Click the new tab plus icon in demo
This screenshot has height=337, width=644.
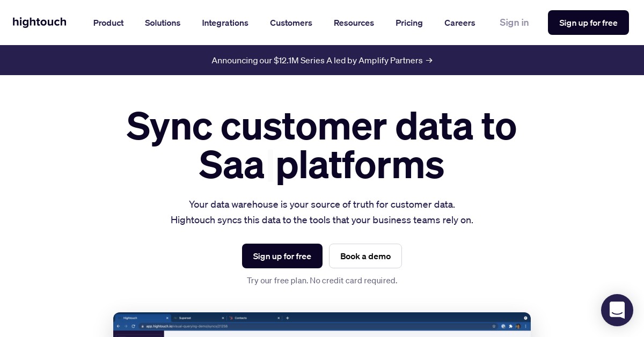(x=287, y=318)
